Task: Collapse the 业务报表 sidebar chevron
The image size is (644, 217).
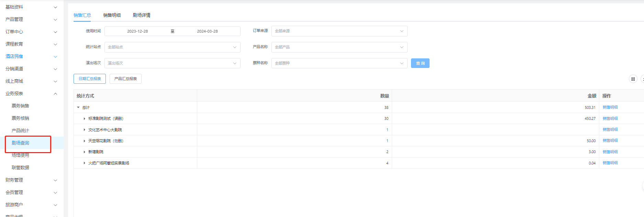Action: click(x=55, y=94)
